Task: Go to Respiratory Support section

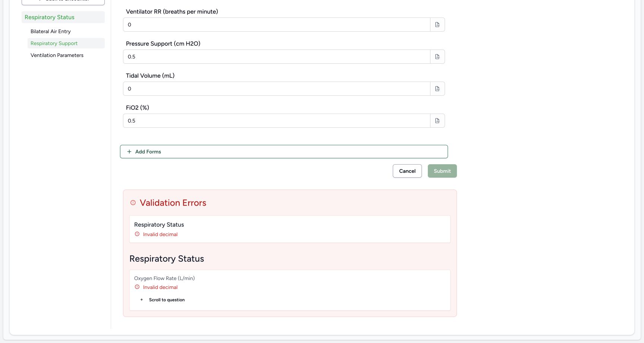Action: (66, 43)
